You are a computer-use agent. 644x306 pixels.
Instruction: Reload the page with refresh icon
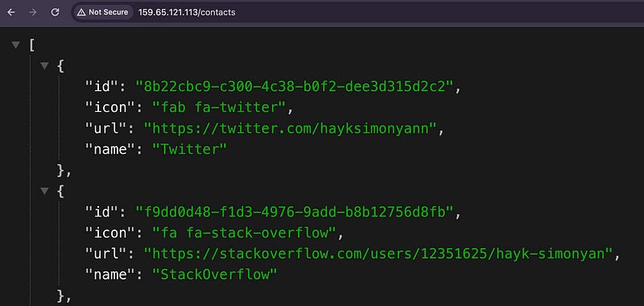pyautogui.click(x=55, y=12)
